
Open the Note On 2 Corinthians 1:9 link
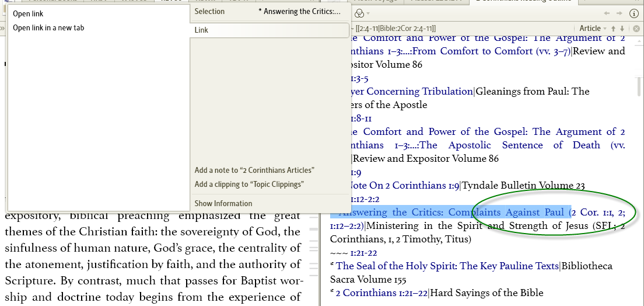tap(404, 186)
